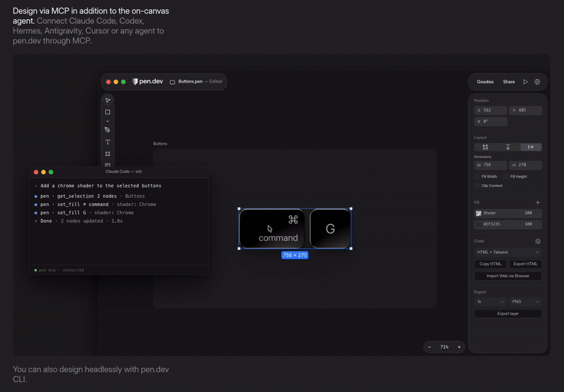Click the chrome shader prompt line
The image size is (564, 392).
98,186
